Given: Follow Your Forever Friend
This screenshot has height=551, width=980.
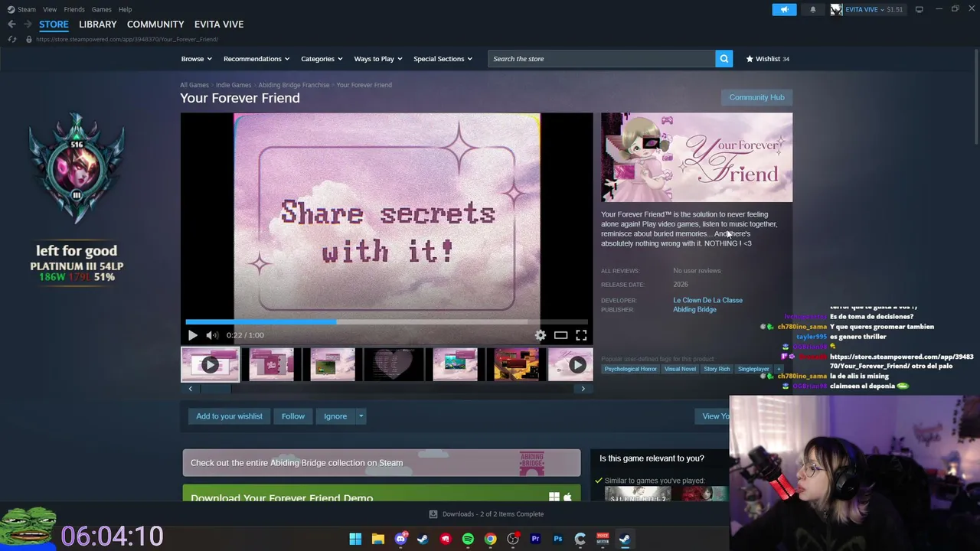Looking at the screenshot, I should click(293, 416).
